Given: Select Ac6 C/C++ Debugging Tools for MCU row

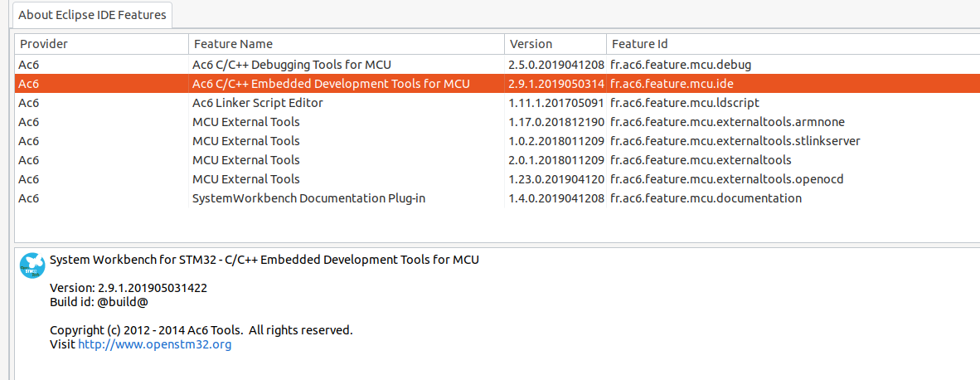Looking at the screenshot, I should coord(291,64).
